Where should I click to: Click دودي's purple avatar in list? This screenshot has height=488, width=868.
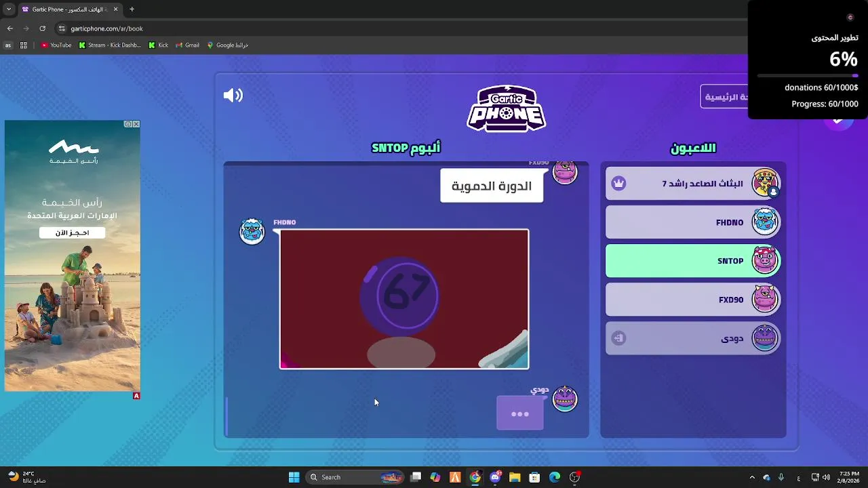tap(766, 338)
